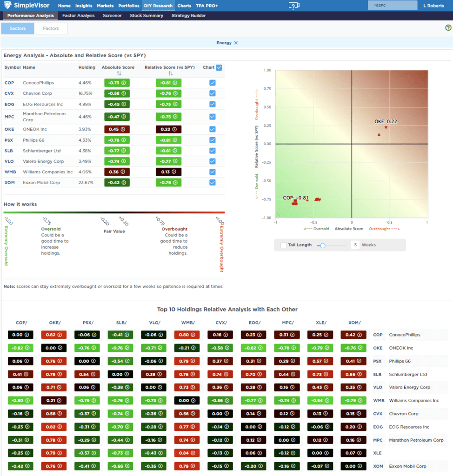453x476 pixels.
Task: Switch to the Strategy Builder tab
Action: tap(188, 15)
